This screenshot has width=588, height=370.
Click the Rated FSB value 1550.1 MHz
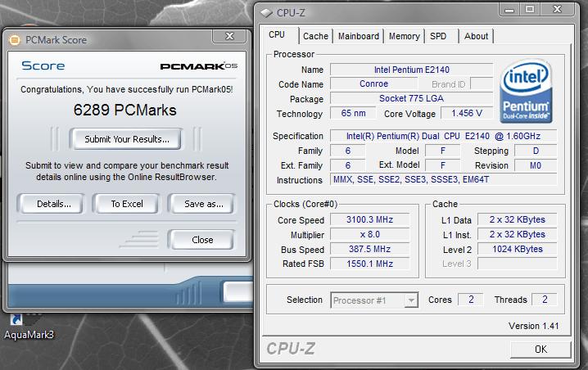pos(369,264)
